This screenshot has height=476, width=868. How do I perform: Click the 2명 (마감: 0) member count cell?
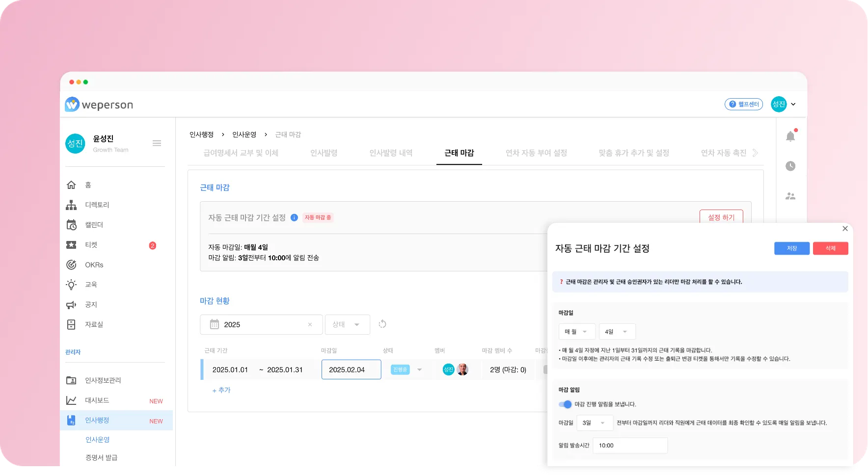(x=508, y=370)
